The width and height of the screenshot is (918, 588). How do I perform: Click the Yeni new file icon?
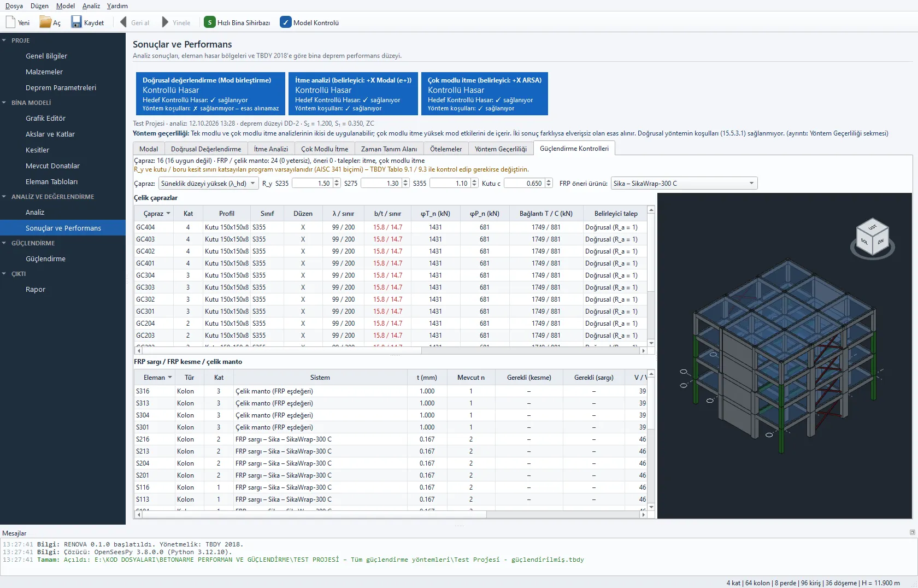click(x=10, y=22)
